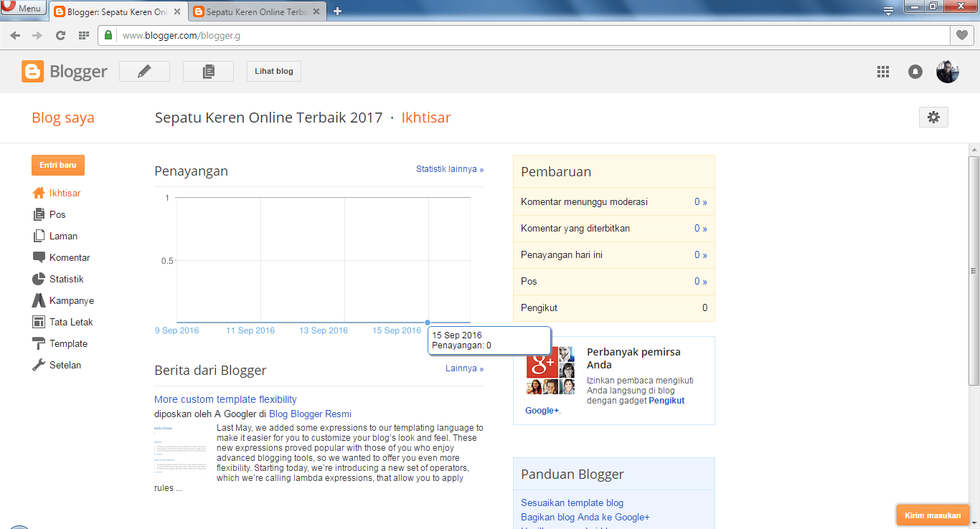Image resolution: width=980 pixels, height=529 pixels.
Task: Click the 15 Sep 2016 data point on chart
Action: tap(428, 323)
